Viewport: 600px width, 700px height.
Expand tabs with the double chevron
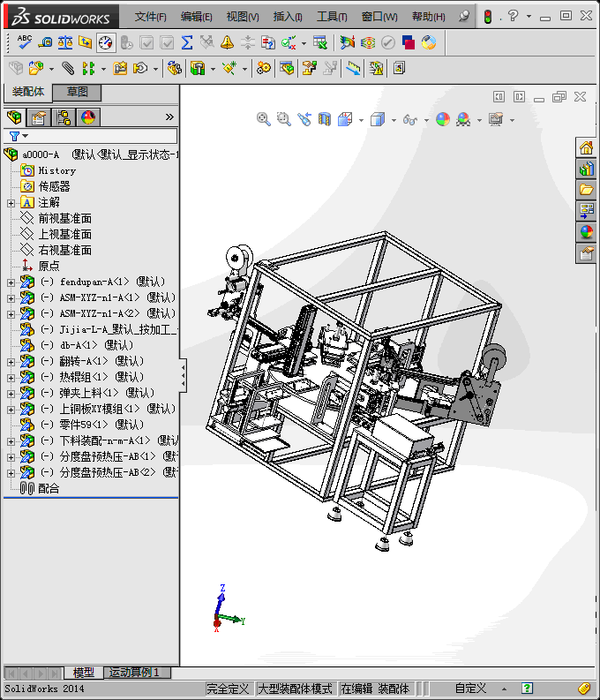point(169,117)
